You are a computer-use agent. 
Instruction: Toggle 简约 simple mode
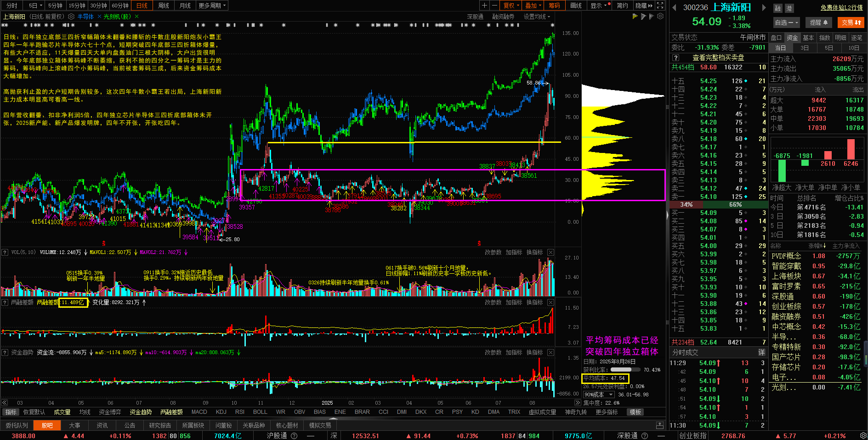click(x=623, y=6)
